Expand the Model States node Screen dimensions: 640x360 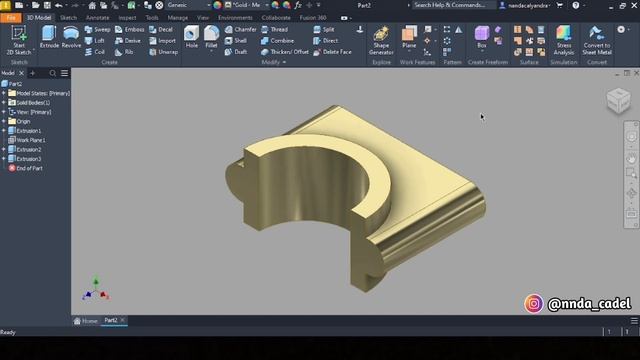4,93
